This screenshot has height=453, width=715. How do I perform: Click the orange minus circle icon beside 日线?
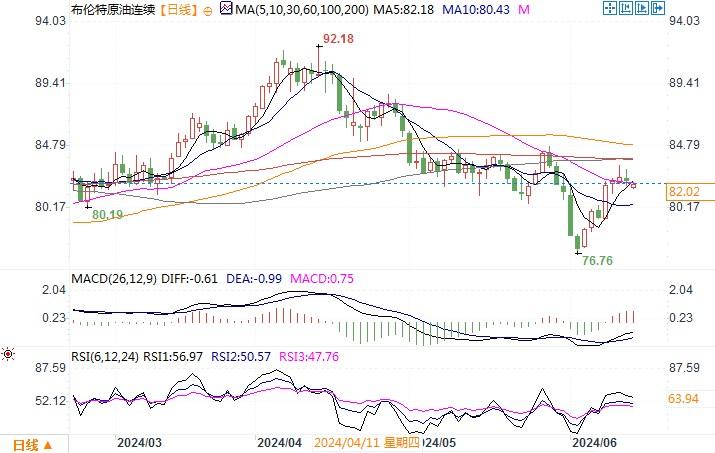pyautogui.click(x=207, y=11)
